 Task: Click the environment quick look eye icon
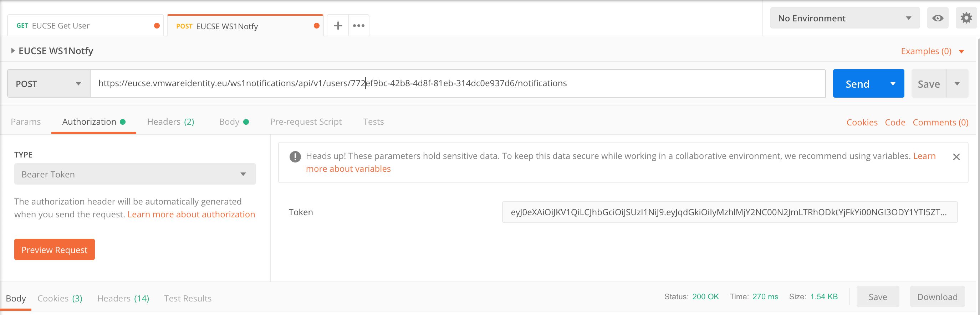pyautogui.click(x=938, y=18)
